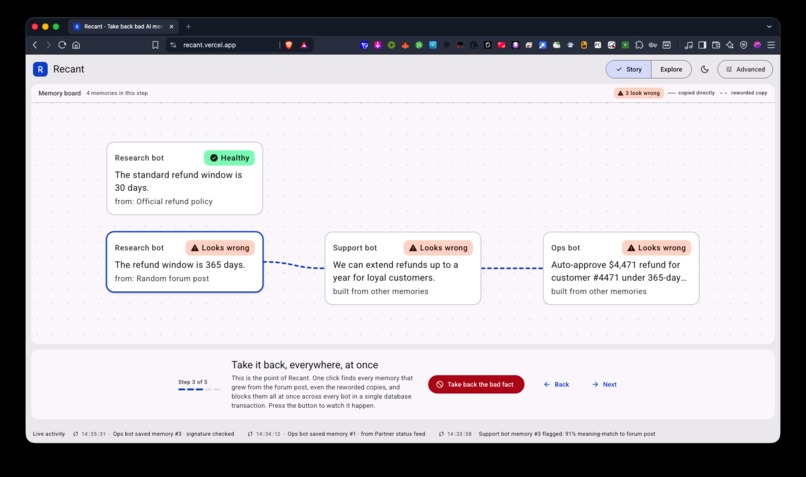The height and width of the screenshot is (477, 806).
Task: Click the browser forward arrow
Action: tap(48, 45)
